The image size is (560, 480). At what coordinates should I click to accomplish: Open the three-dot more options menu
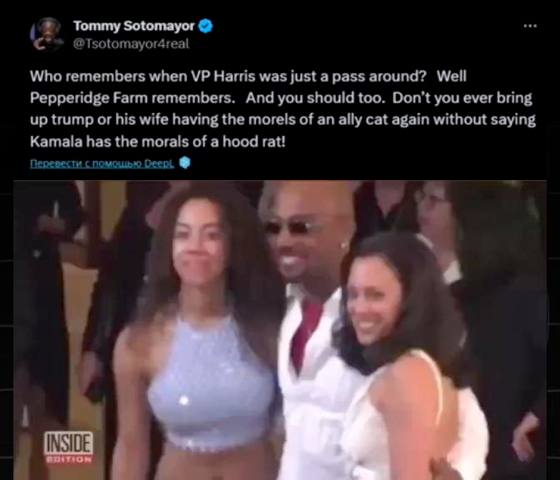point(530,26)
